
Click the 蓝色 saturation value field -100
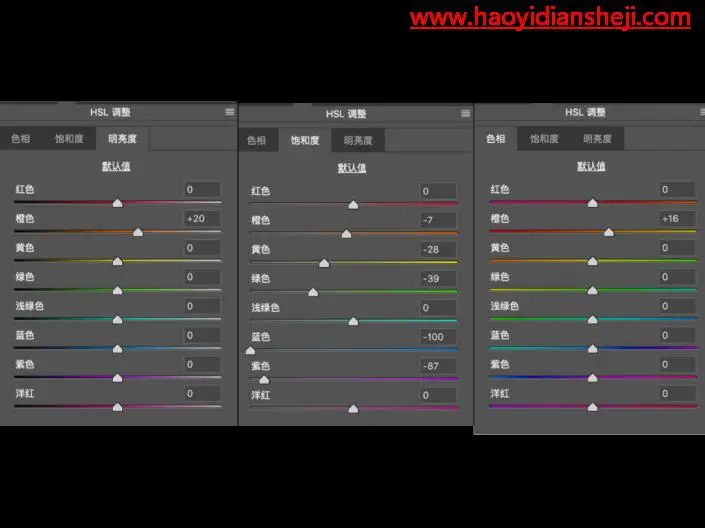pos(438,337)
